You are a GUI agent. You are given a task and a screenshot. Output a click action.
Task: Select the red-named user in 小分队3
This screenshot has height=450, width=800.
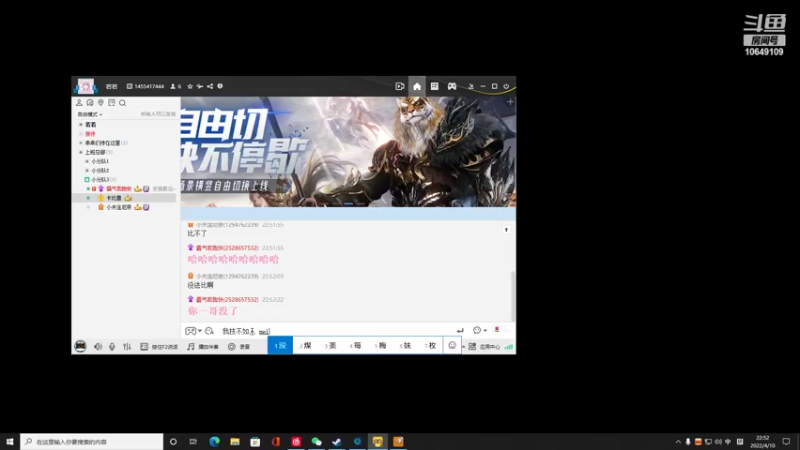point(118,189)
